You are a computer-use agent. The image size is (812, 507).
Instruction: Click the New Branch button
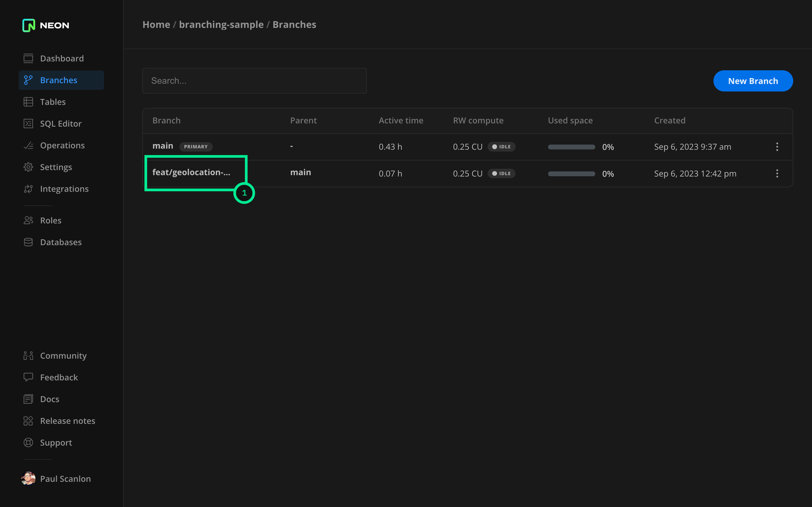coord(753,81)
